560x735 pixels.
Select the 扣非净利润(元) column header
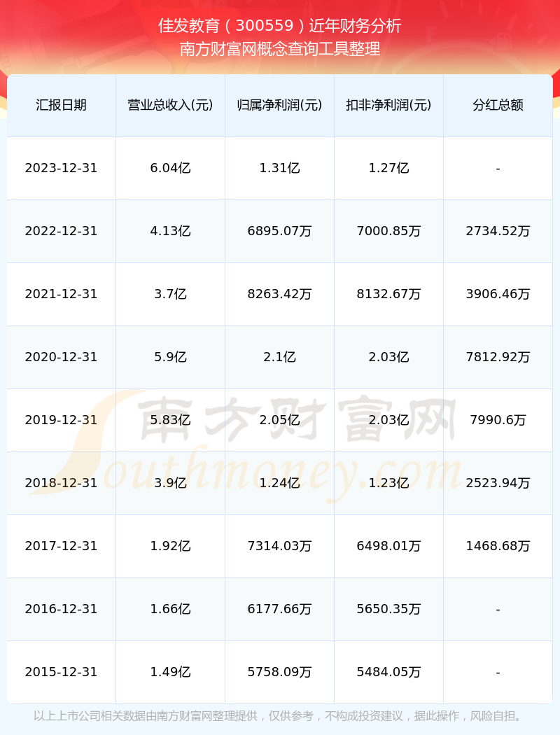point(389,105)
